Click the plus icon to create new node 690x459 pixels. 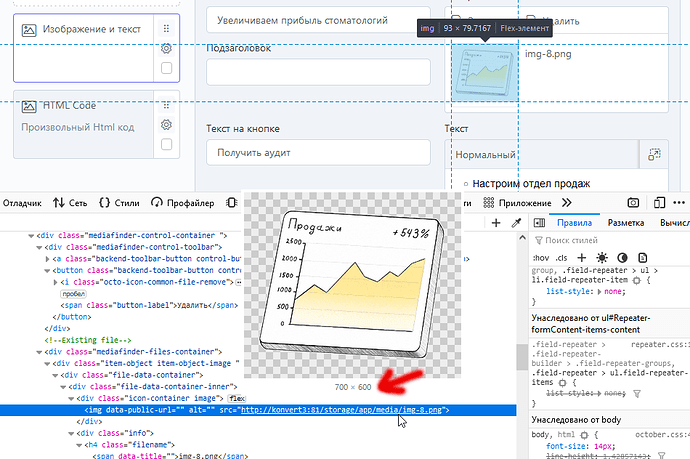[x=496, y=223]
